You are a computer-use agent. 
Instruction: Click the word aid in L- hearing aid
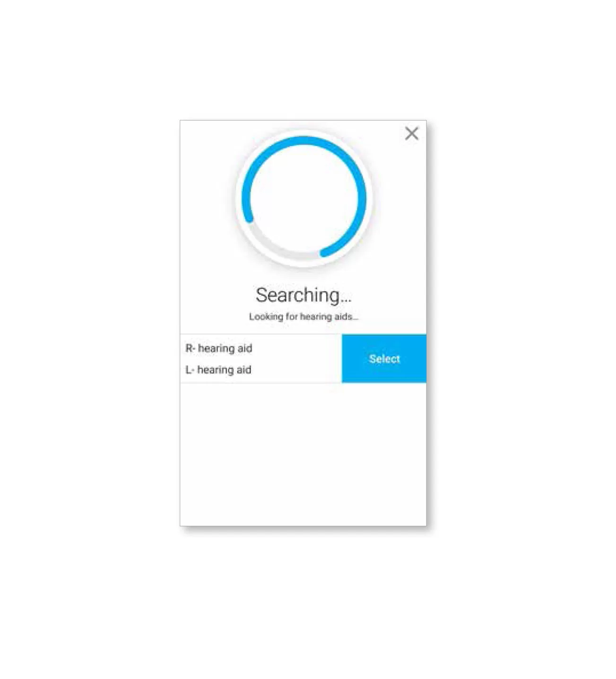pyautogui.click(x=244, y=369)
